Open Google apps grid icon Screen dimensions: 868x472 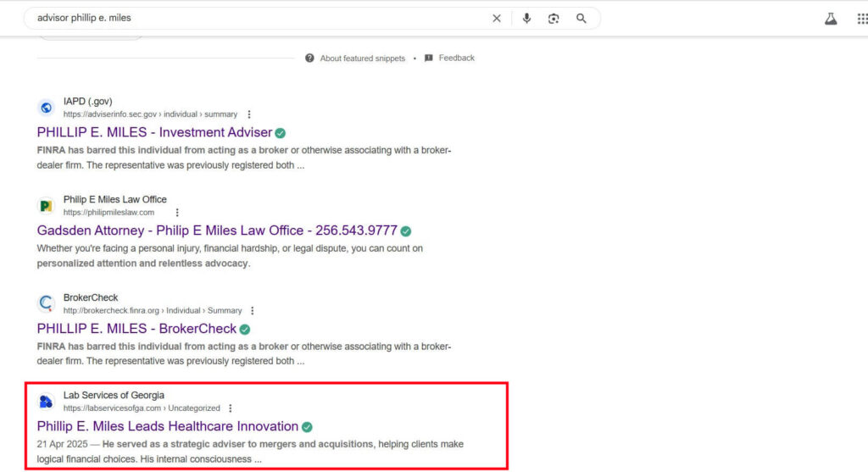(x=862, y=19)
